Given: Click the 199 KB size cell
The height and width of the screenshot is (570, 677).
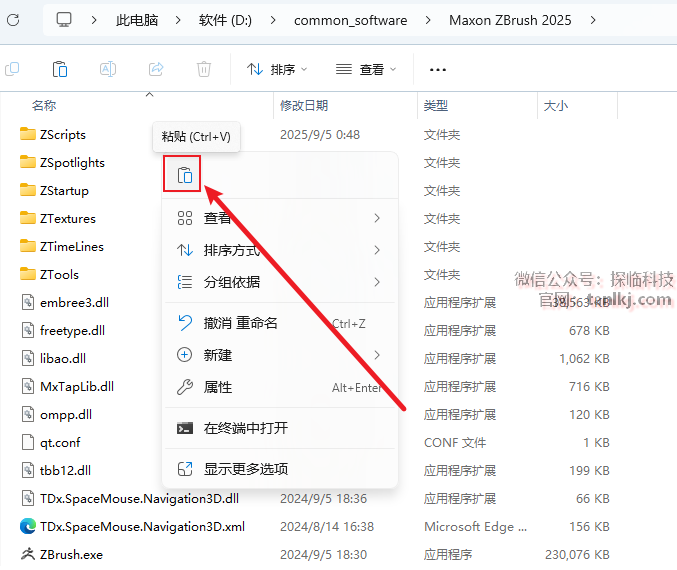Looking at the screenshot, I should click(x=589, y=470).
